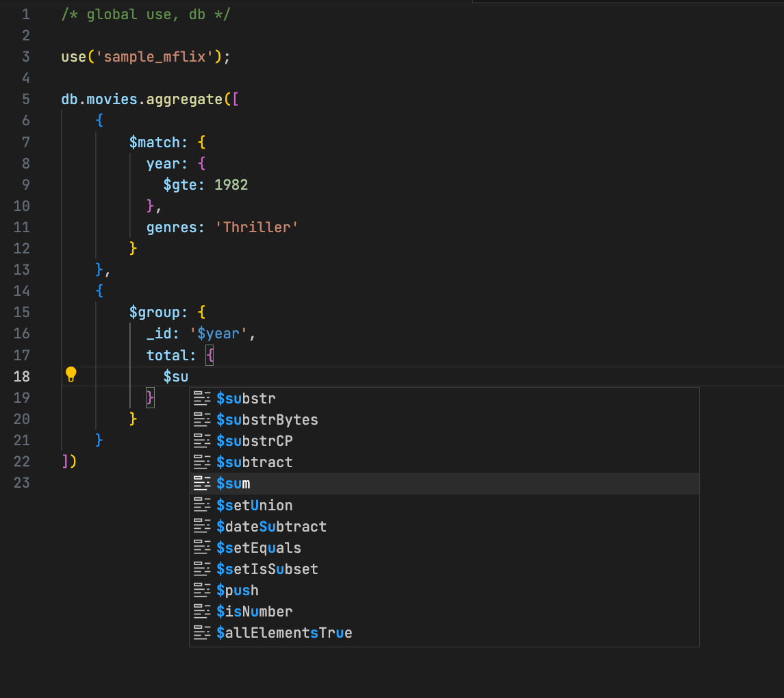
Task: Click the snippet icon beside $setUnion
Action: tap(202, 505)
